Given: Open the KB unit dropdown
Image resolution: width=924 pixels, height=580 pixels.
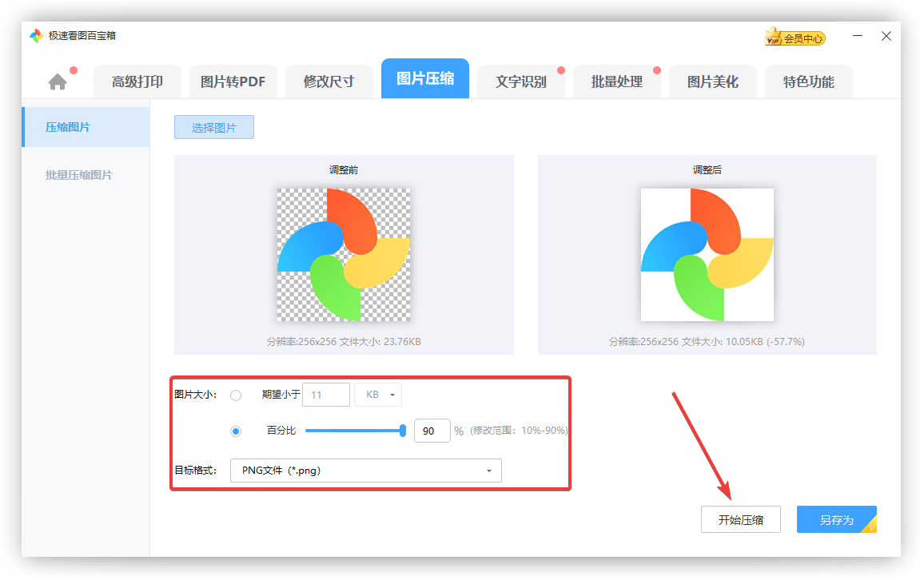Looking at the screenshot, I should point(378,395).
